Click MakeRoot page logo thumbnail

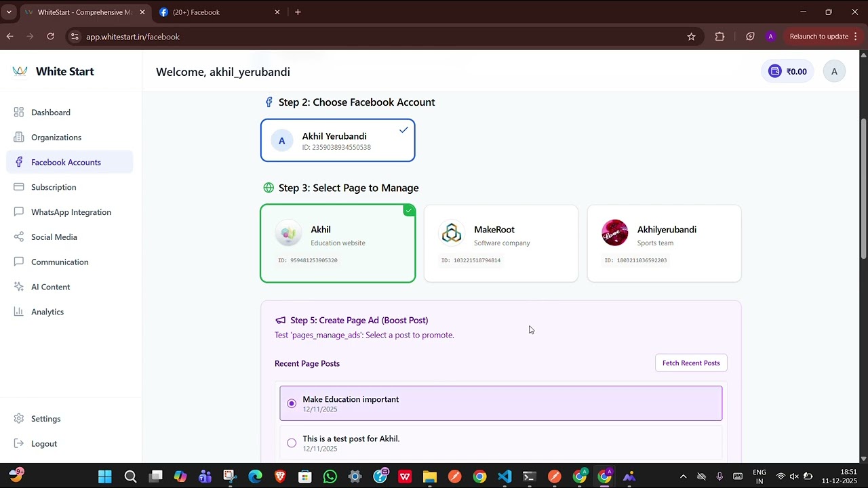tap(452, 233)
